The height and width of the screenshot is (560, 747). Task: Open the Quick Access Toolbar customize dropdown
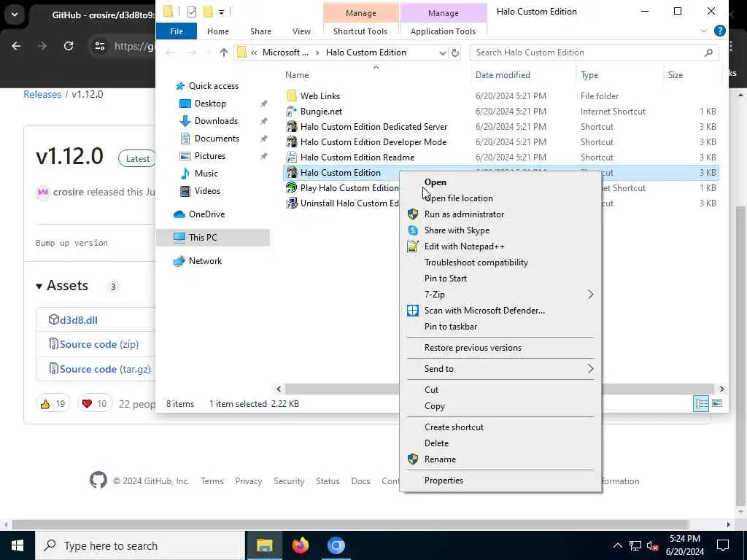point(222,12)
